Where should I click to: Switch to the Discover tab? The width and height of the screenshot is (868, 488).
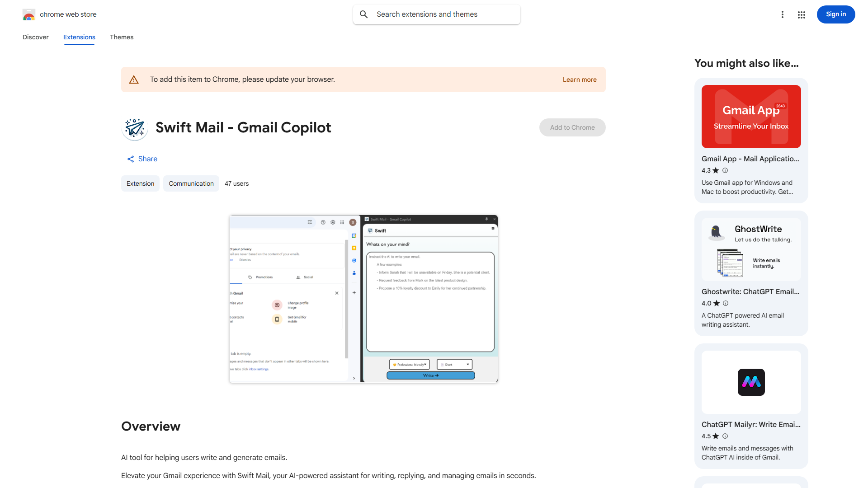pos(35,37)
